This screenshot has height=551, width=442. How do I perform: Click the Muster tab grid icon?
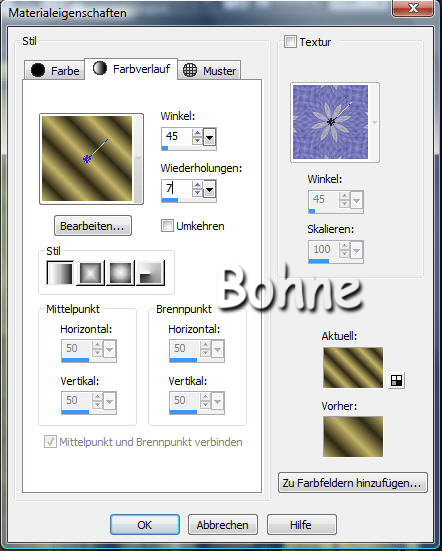[x=190, y=70]
